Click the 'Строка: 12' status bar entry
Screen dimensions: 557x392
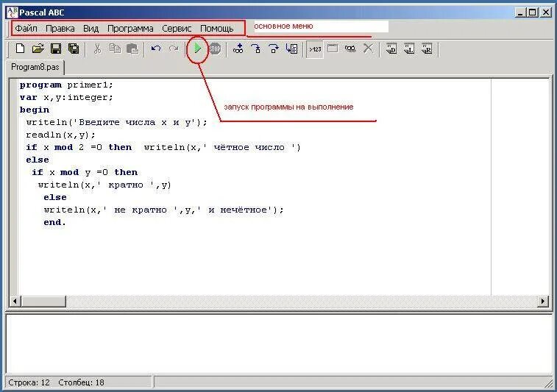(29, 382)
